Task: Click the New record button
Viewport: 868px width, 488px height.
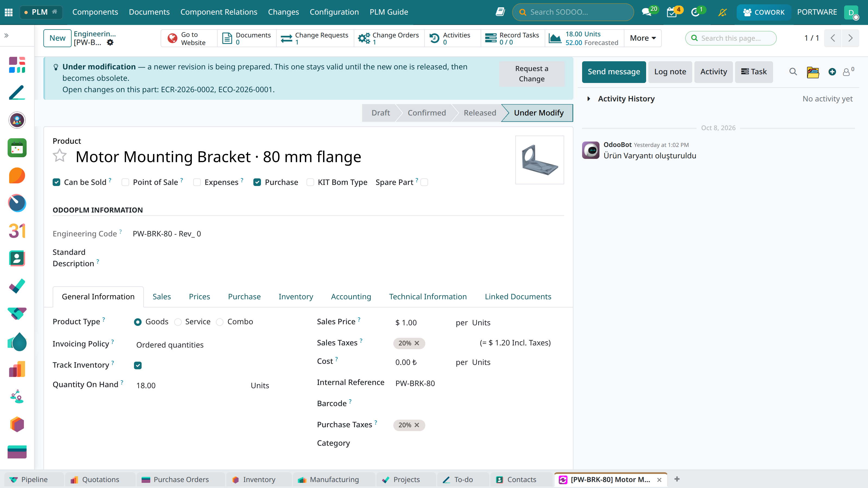Action: click(x=57, y=38)
